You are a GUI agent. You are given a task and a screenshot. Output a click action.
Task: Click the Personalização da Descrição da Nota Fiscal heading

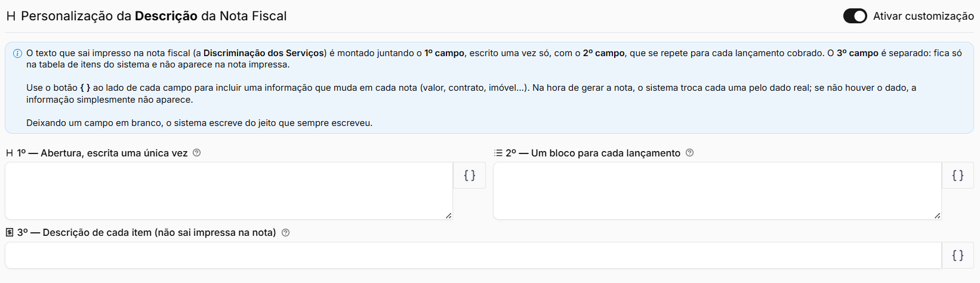154,16
